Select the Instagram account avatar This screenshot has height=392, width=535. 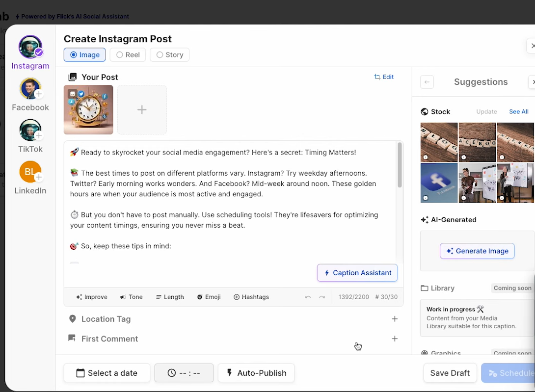(x=30, y=47)
